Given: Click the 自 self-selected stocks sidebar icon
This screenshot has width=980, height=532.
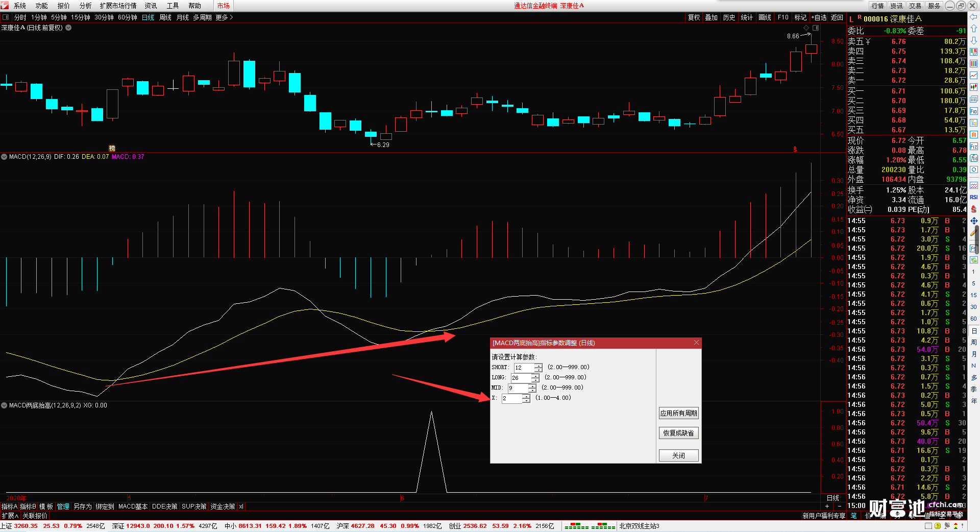Looking at the screenshot, I should tap(974, 134).
